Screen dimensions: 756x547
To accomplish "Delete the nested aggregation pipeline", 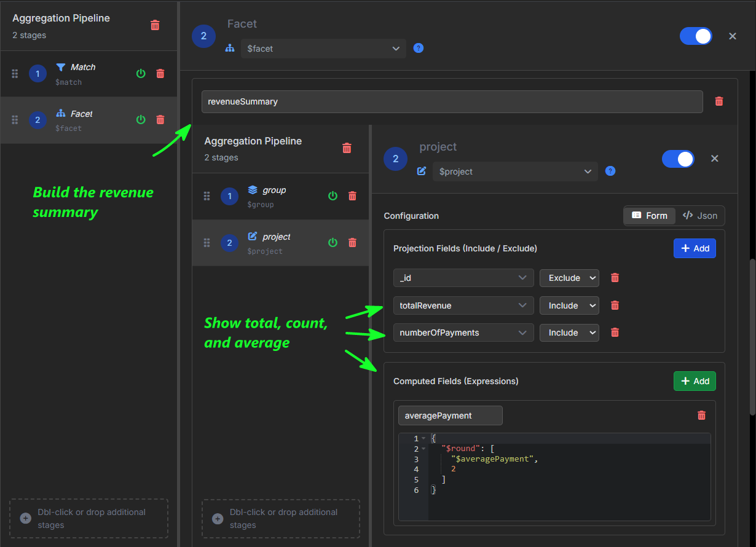I will pos(347,148).
